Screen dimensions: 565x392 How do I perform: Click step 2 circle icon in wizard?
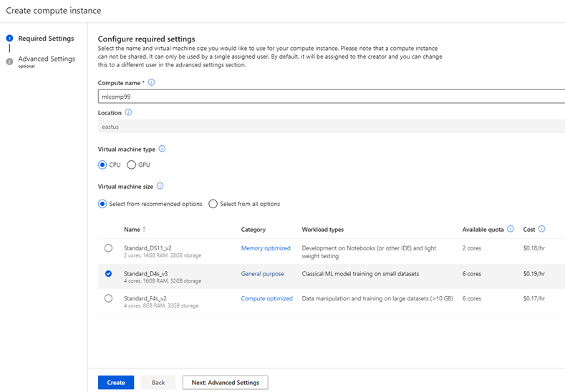point(9,62)
